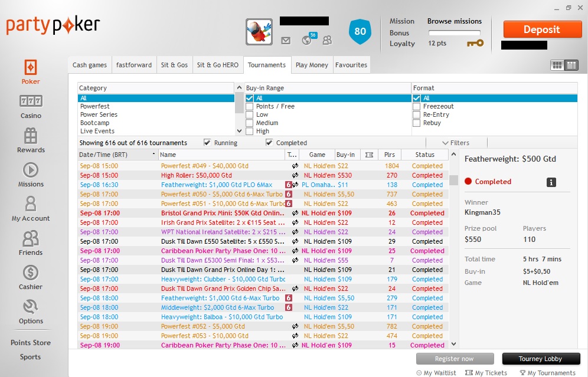Image resolution: width=588 pixels, height=377 pixels.
Task: Sort by Name column header
Action: pos(221,155)
